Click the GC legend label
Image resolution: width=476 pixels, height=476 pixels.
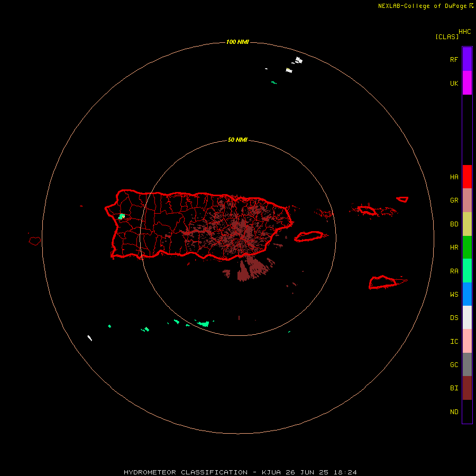coord(454,364)
